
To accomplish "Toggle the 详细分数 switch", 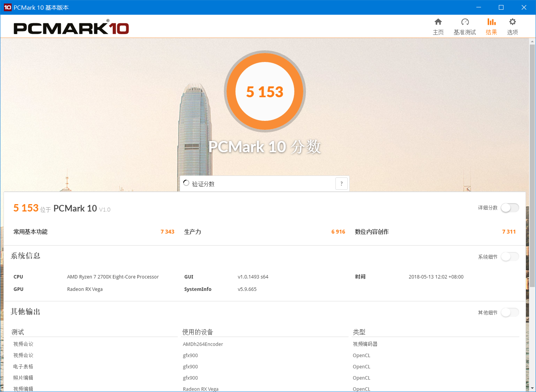I will tap(510, 208).
